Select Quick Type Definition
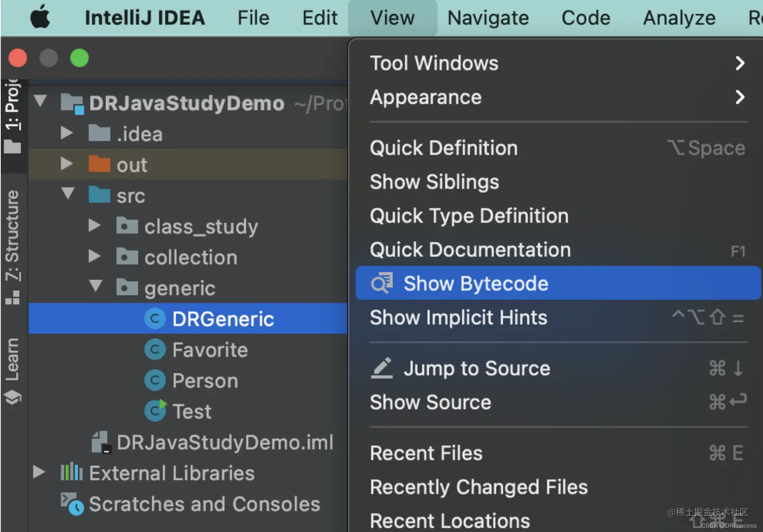763x532 pixels. (558, 216)
